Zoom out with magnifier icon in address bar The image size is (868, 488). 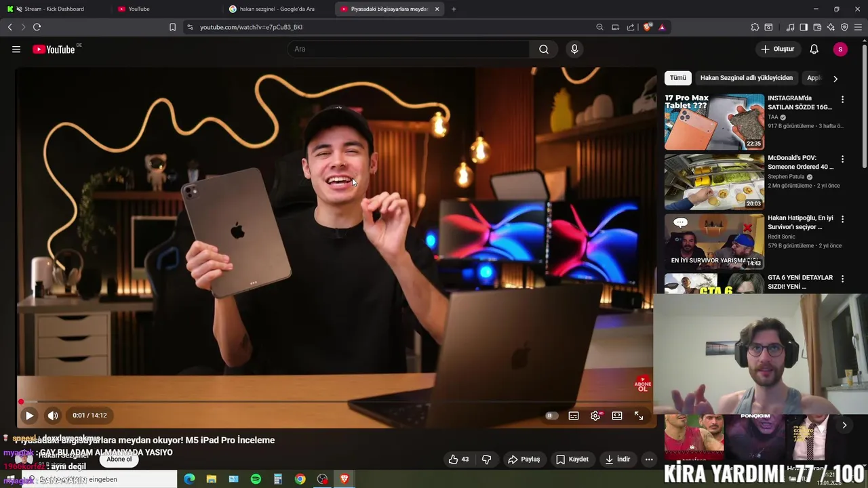point(599,27)
